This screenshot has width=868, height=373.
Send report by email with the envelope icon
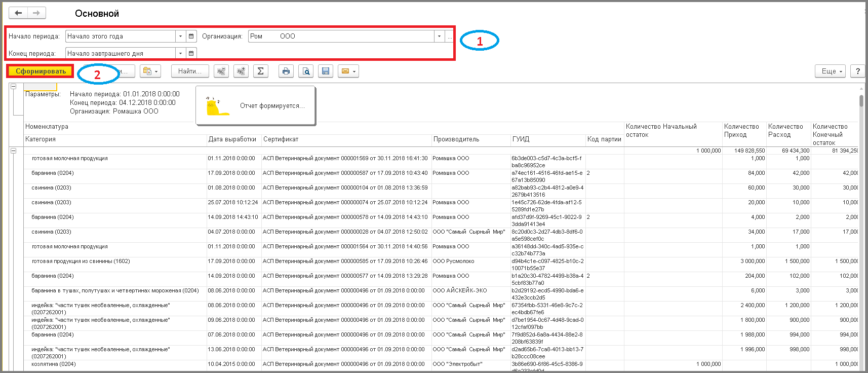click(x=348, y=71)
